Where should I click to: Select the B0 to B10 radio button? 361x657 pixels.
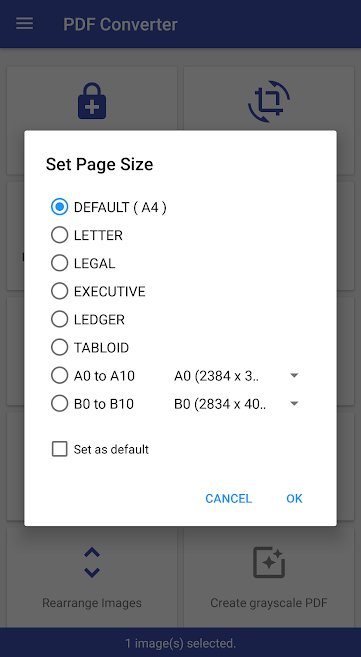coord(59,404)
